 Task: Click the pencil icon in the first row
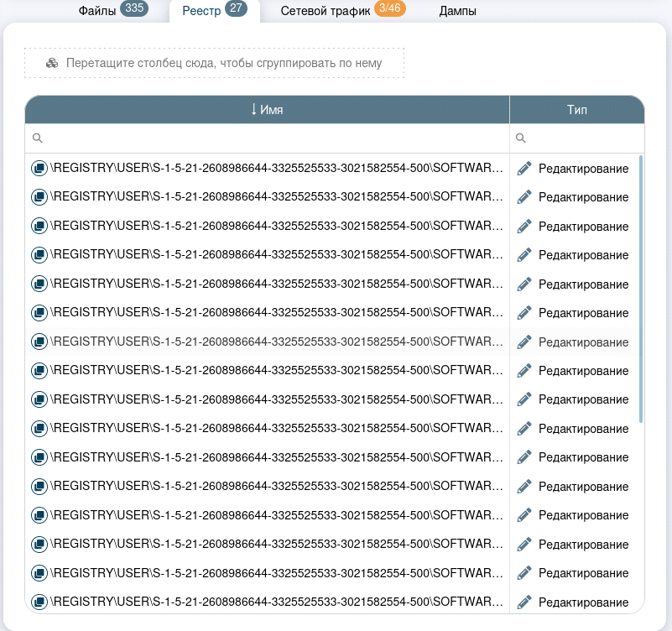524,169
